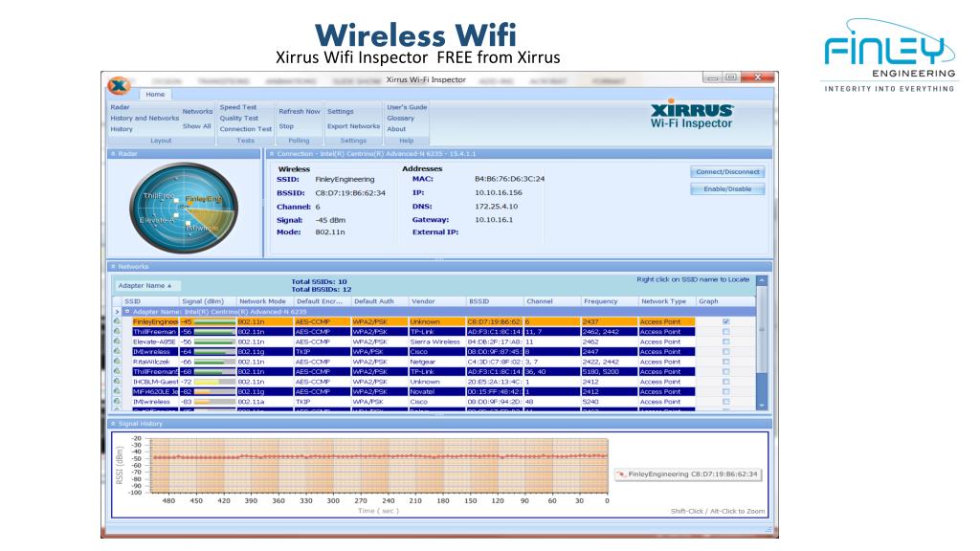Click the network icon beside Elevate-A85E row
The image size is (980, 551).
117,342
